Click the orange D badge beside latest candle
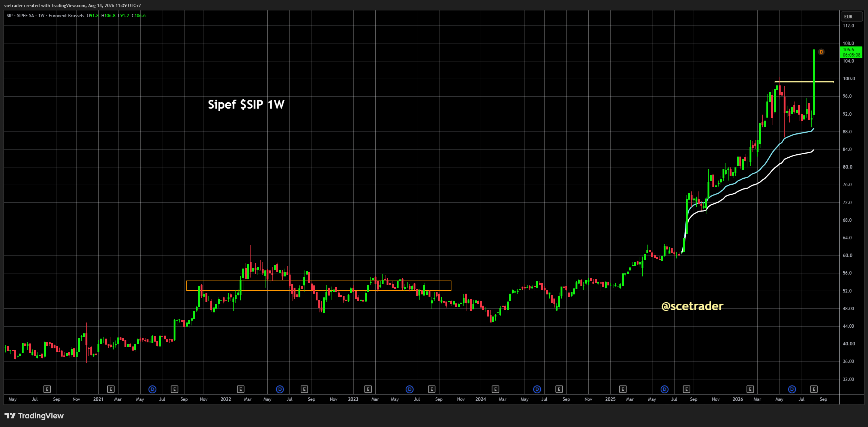This screenshot has height=427, width=868. pos(821,52)
